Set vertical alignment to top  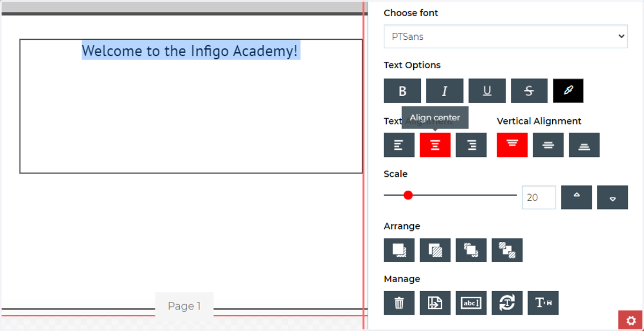(513, 145)
